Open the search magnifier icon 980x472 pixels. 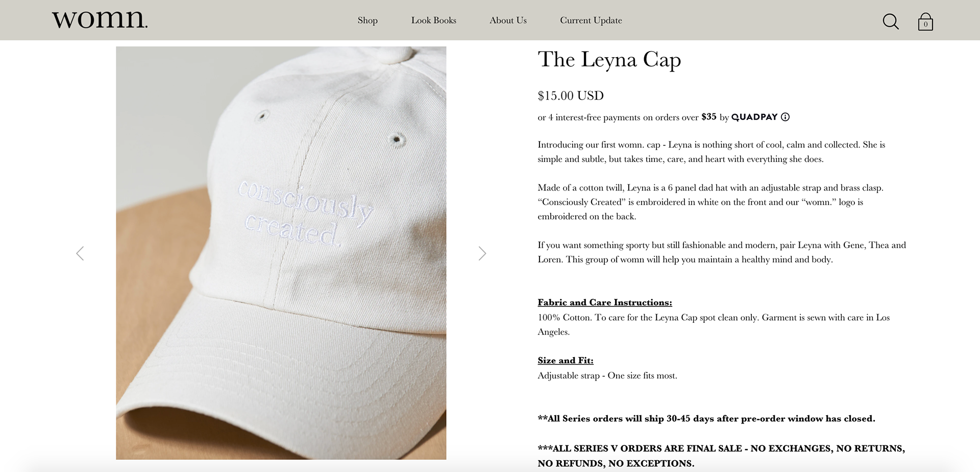click(x=891, y=21)
